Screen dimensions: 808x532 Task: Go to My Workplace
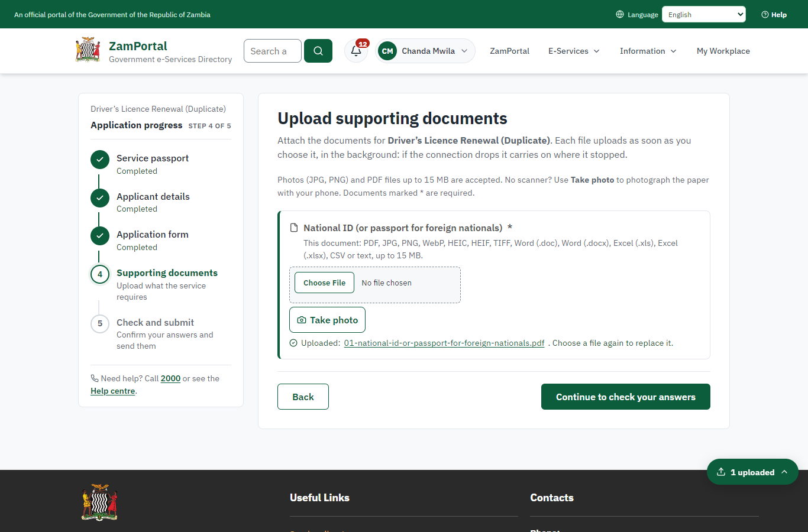[x=723, y=51]
